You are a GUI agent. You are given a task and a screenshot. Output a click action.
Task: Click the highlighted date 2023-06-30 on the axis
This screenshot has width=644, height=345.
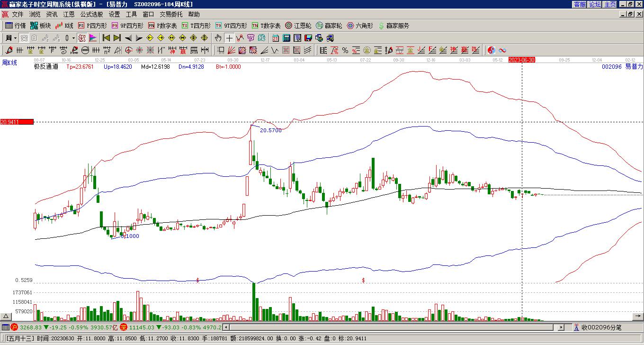pos(522,60)
